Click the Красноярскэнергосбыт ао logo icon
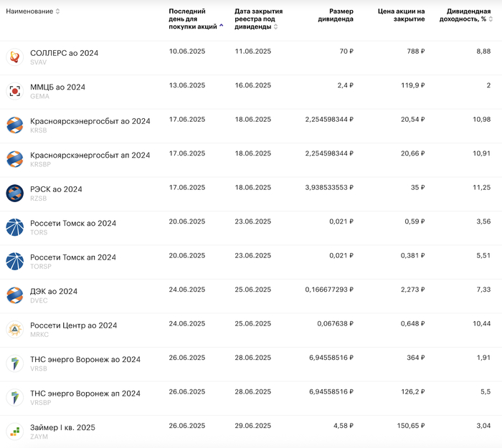Screen dimensions: 502x448 point(14,125)
